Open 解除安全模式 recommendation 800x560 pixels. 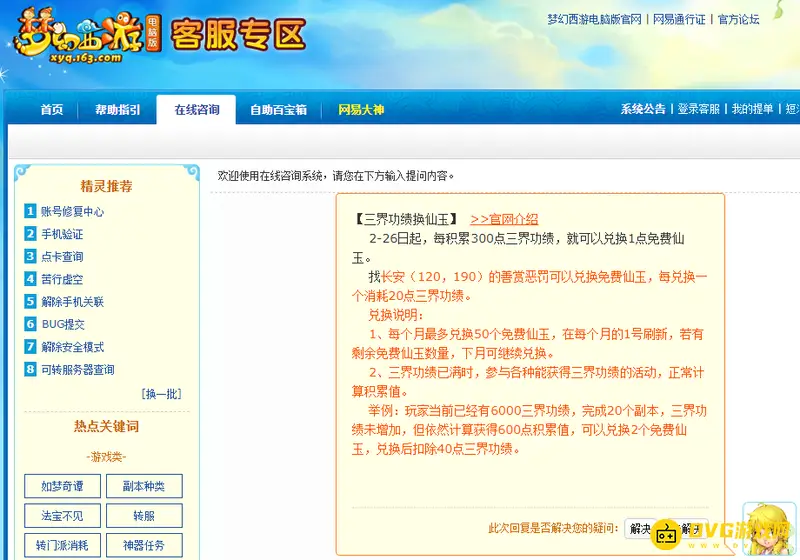coord(72,347)
